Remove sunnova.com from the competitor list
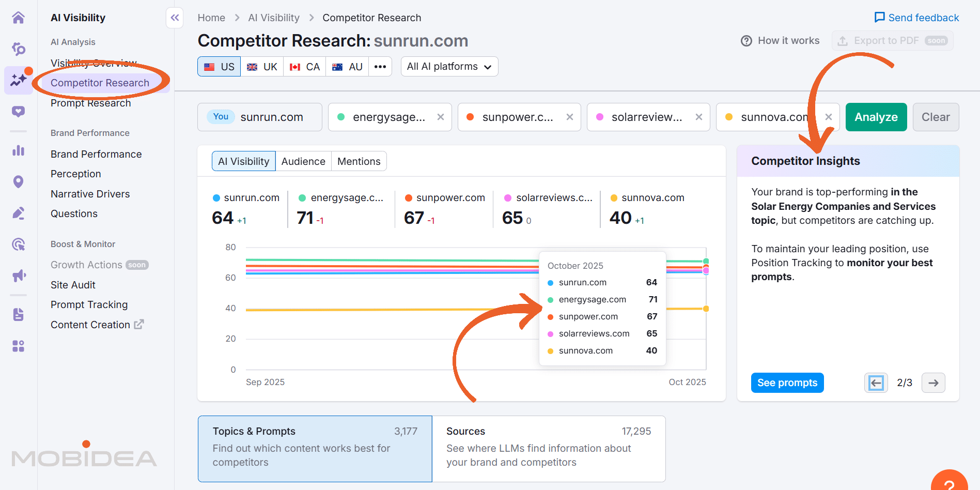Viewport: 980px width, 490px height. coord(828,117)
